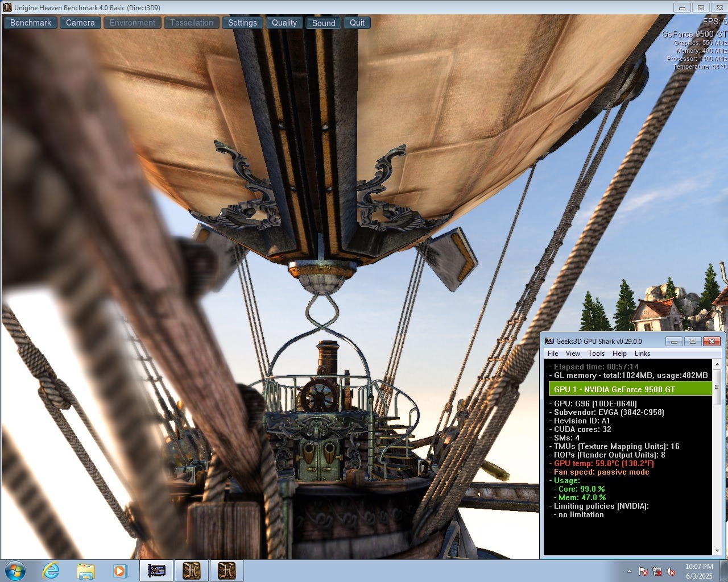Screen dimensions: 728x582
Task: Open Windows Explorer folder icon in taskbar
Action: (86, 571)
